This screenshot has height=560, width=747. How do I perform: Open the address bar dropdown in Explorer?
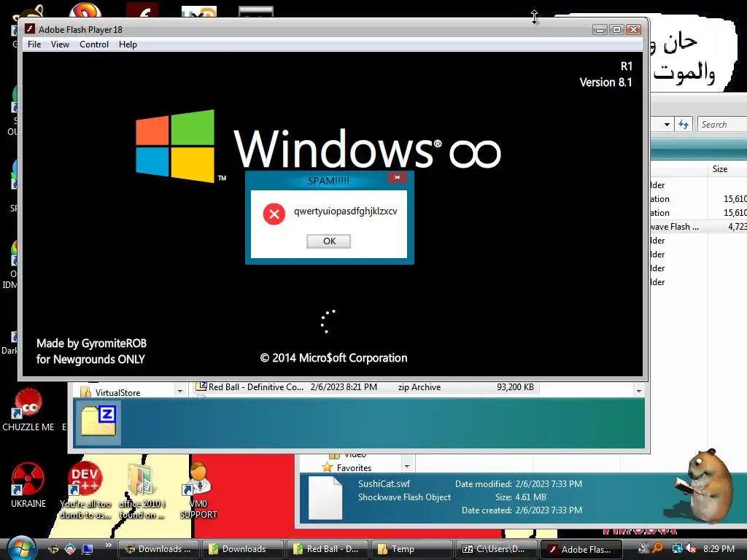667,124
